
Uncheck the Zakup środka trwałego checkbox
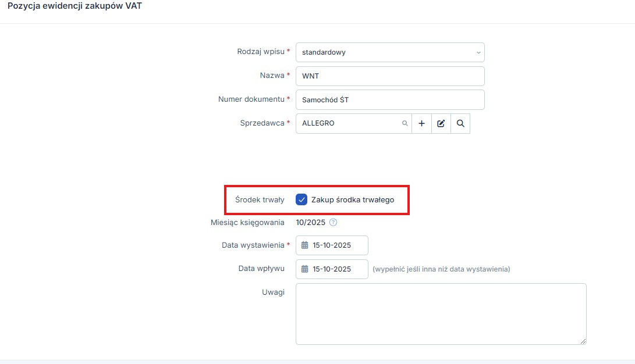[x=301, y=199]
